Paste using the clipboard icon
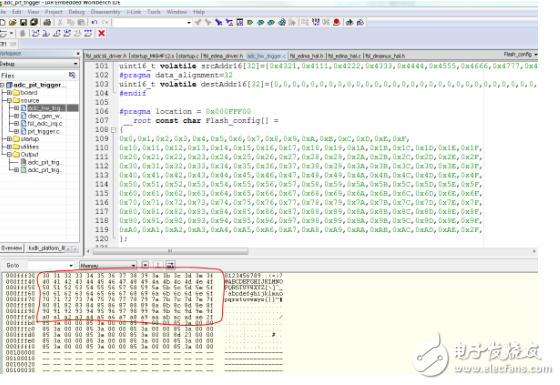 pos(81,22)
